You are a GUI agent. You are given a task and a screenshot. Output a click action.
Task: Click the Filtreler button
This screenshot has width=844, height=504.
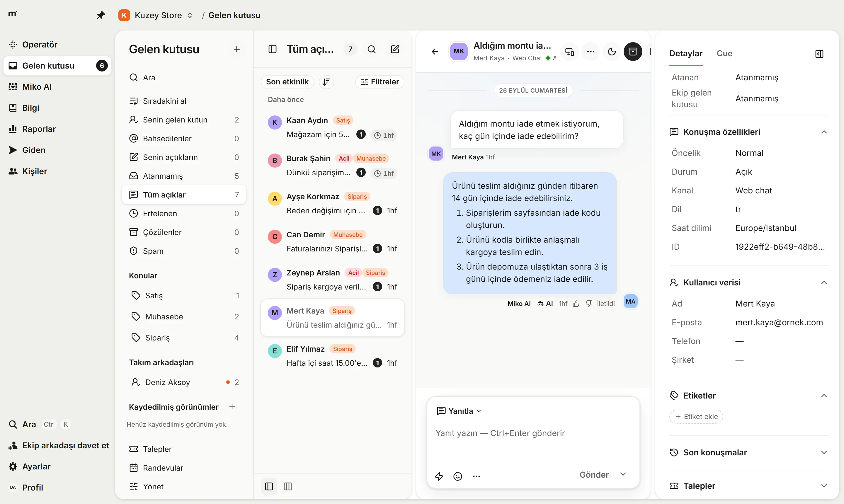click(380, 82)
